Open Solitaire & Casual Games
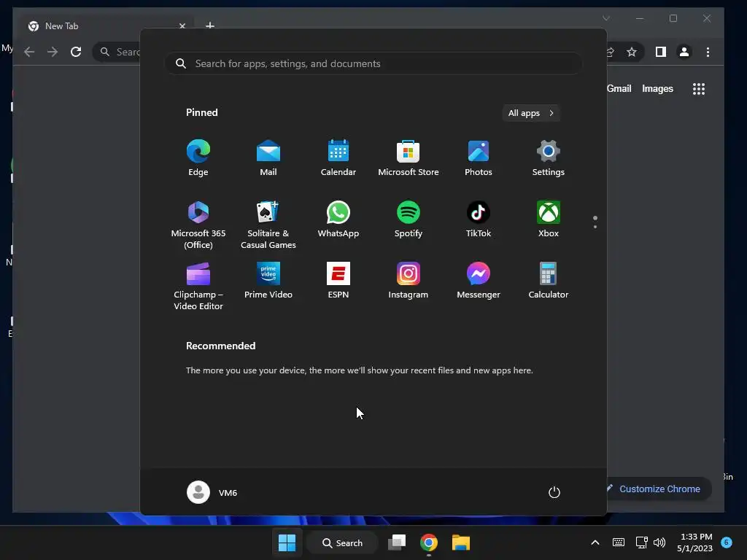Image resolution: width=747 pixels, height=560 pixels. [x=268, y=225]
